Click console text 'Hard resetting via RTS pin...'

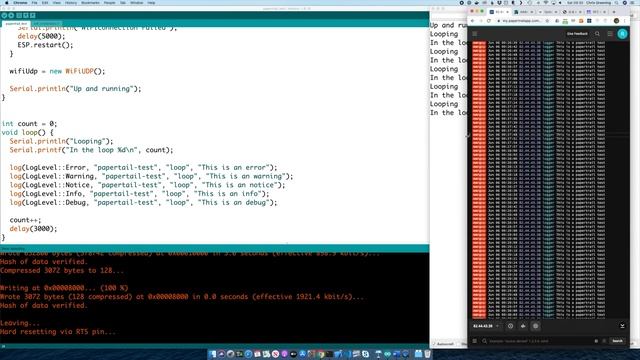point(58,332)
